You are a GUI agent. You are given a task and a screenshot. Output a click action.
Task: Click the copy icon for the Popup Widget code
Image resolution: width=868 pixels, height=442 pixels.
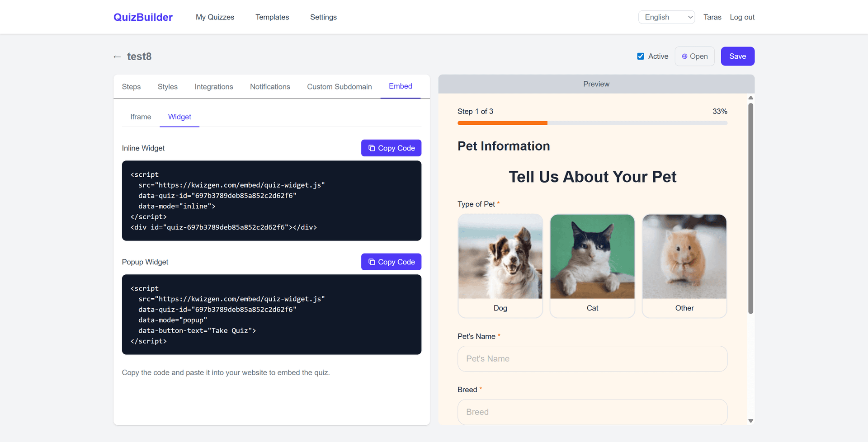coord(372,262)
